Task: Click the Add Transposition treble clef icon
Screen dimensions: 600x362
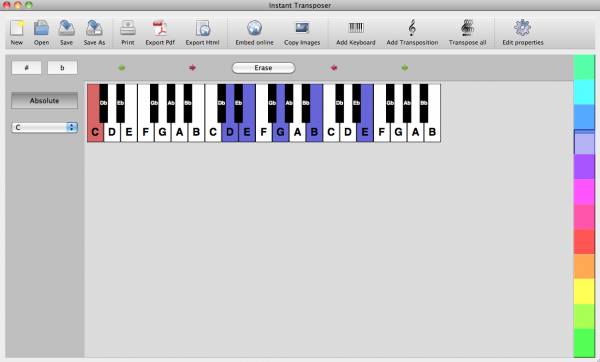Action: pyautogui.click(x=412, y=28)
